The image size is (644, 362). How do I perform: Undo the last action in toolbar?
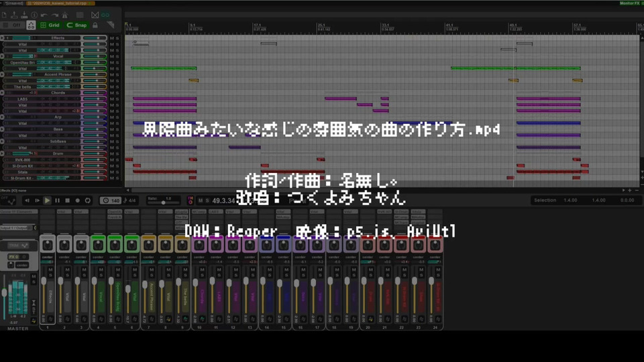pos(44,15)
